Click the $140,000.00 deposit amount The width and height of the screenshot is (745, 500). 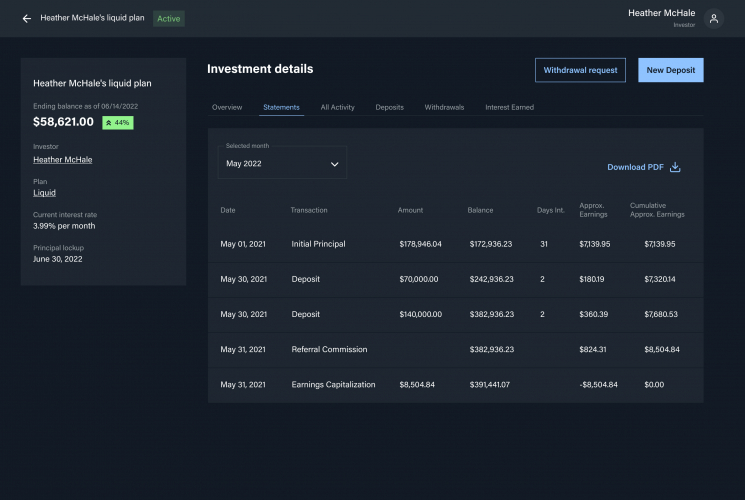pyautogui.click(x=420, y=314)
